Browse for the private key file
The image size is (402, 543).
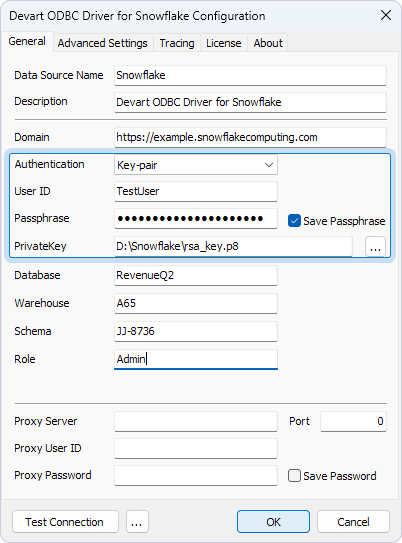point(375,246)
